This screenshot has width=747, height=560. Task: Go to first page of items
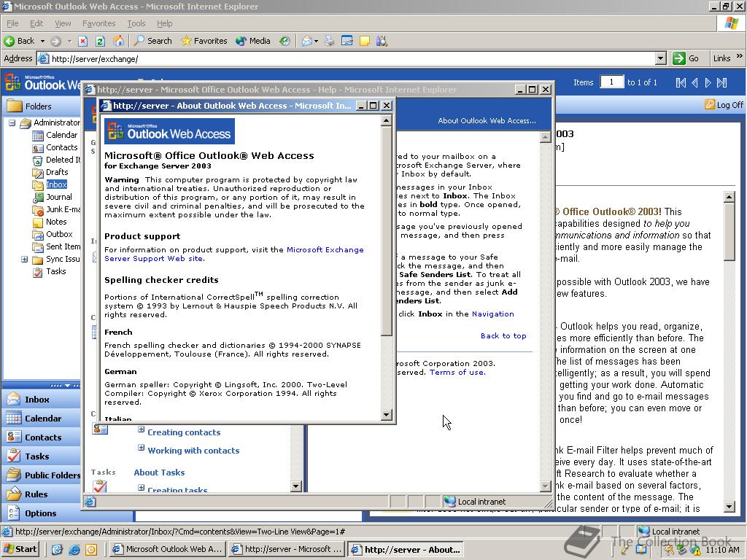coord(681,83)
